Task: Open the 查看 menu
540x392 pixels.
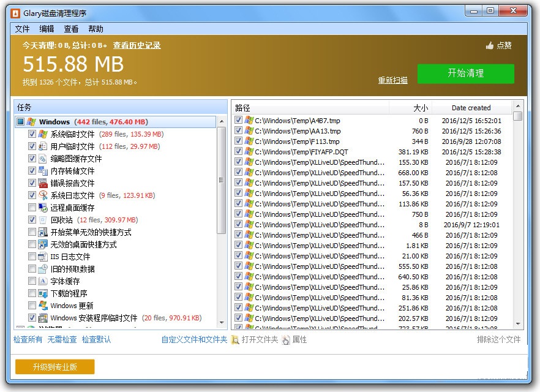Action: point(71,29)
